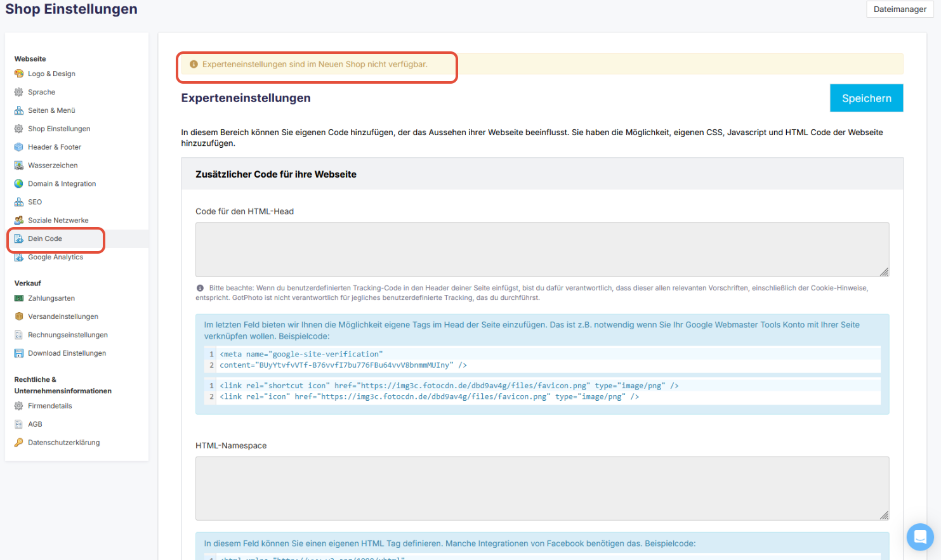
Task: Open Wasserzeichen settings
Action: 53,166
